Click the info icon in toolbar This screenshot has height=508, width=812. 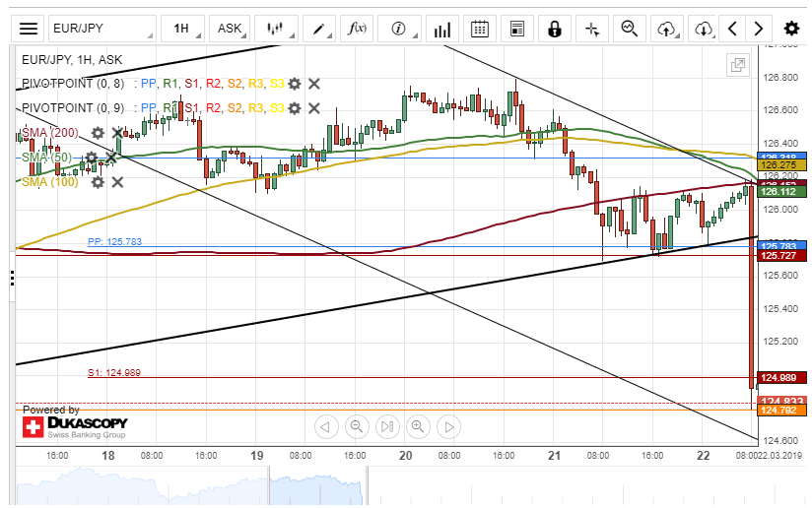[x=399, y=29]
